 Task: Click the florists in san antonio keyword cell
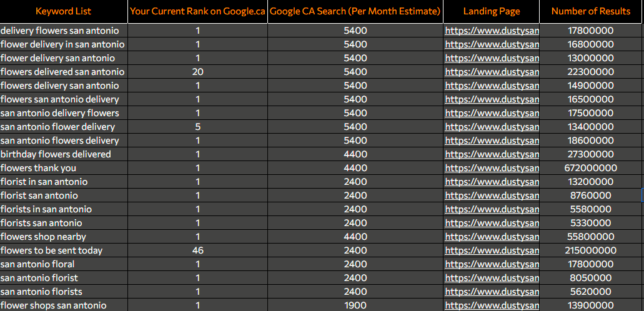click(x=46, y=209)
